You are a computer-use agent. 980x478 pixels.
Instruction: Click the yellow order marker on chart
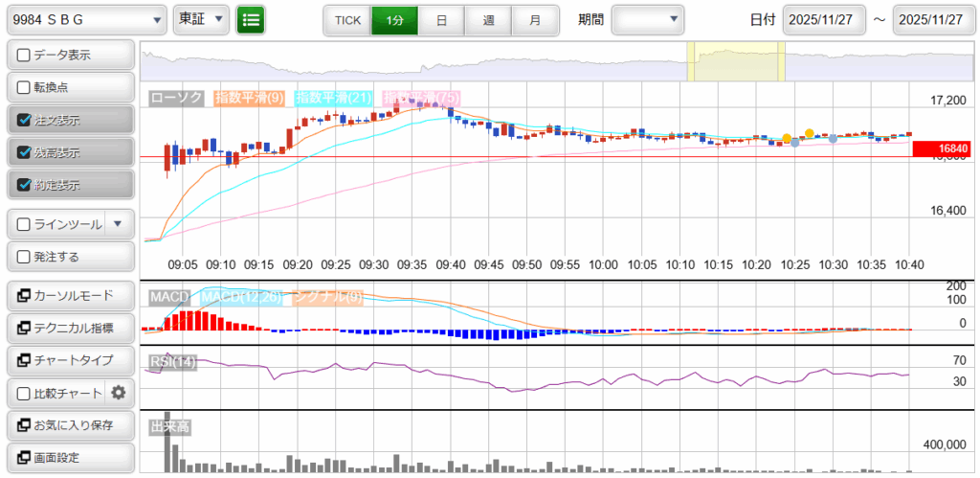point(810,133)
